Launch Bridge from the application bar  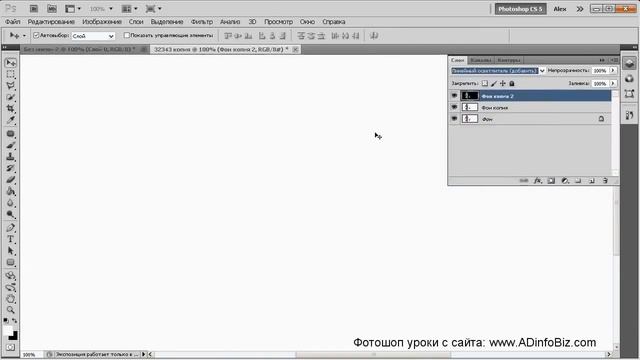click(34, 9)
